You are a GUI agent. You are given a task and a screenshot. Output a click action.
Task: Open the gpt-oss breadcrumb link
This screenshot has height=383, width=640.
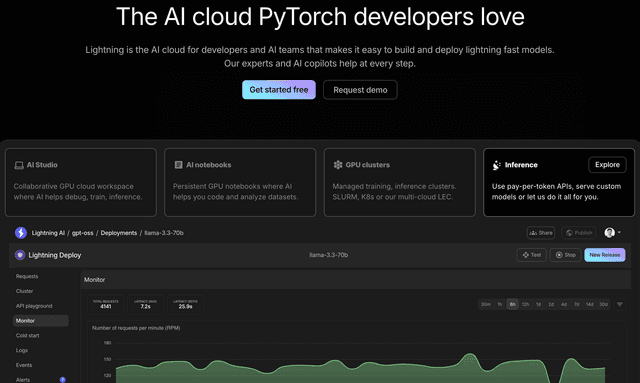pos(82,233)
